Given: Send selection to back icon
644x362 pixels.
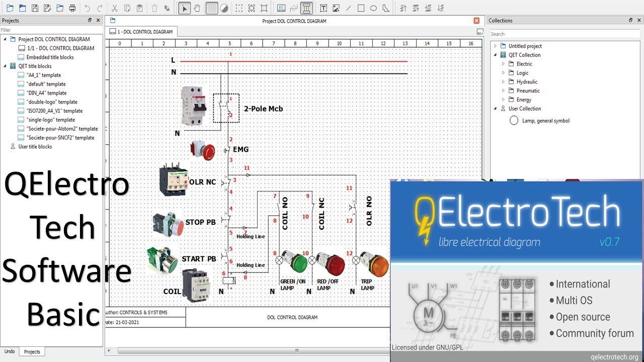Looking at the screenshot, I should [441, 8].
